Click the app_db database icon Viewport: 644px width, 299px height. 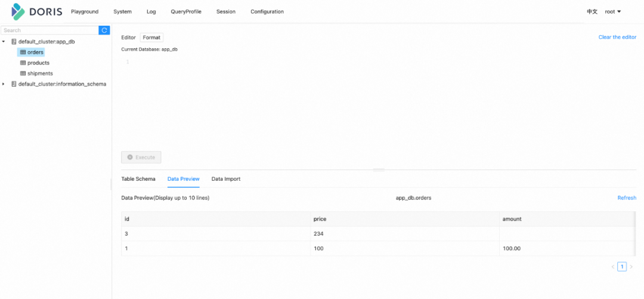[x=14, y=42]
